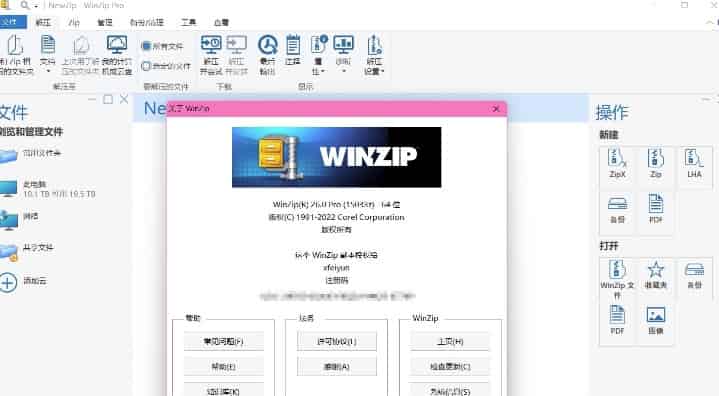This screenshot has height=396, width=719.
Task: Click the 注释 notepad icon in the ribbon
Action: 293,50
